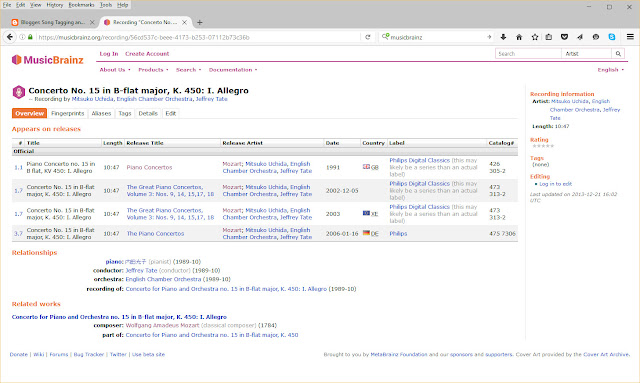
Task: Select the Overview tab
Action: 29,114
